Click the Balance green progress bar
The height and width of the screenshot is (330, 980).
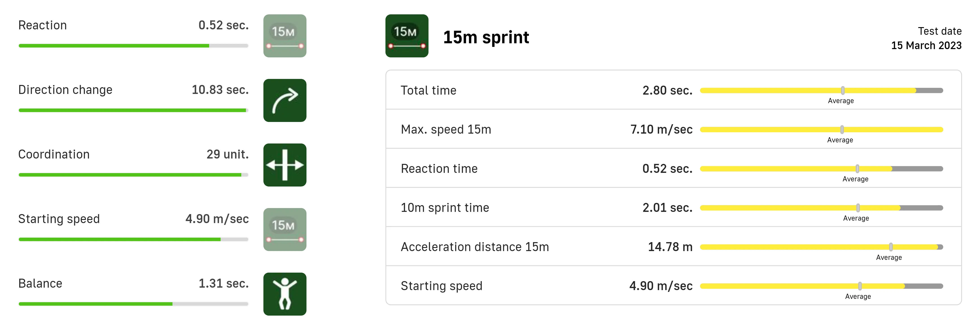coord(133,304)
